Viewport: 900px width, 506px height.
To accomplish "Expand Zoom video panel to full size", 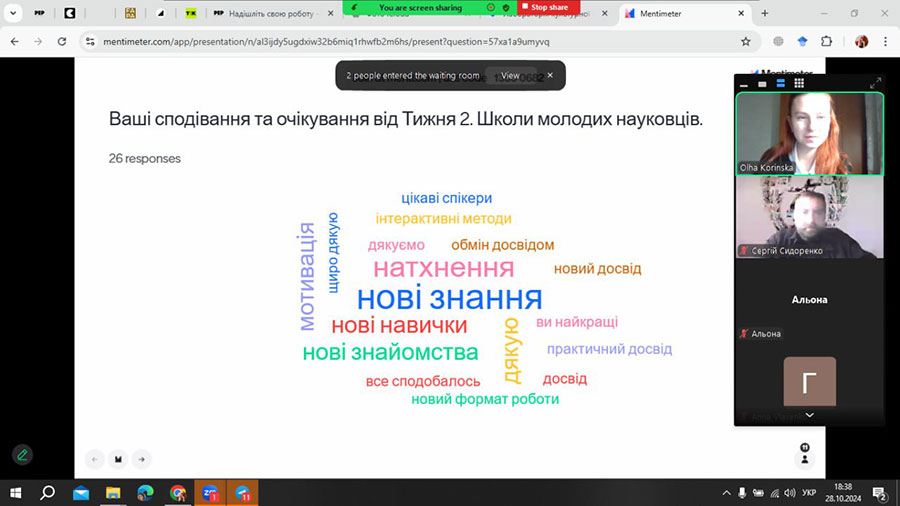I will coord(875,83).
